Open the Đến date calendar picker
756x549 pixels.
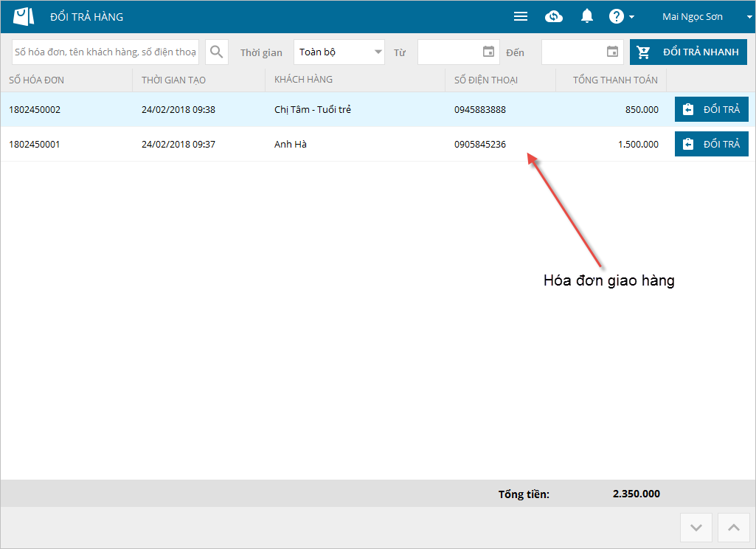(612, 52)
